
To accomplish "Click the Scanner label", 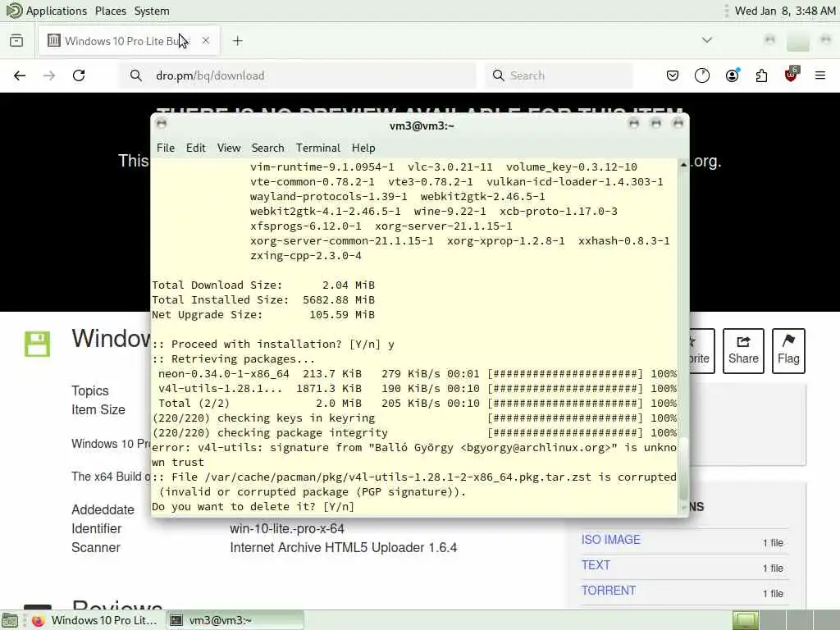I will [96, 547].
